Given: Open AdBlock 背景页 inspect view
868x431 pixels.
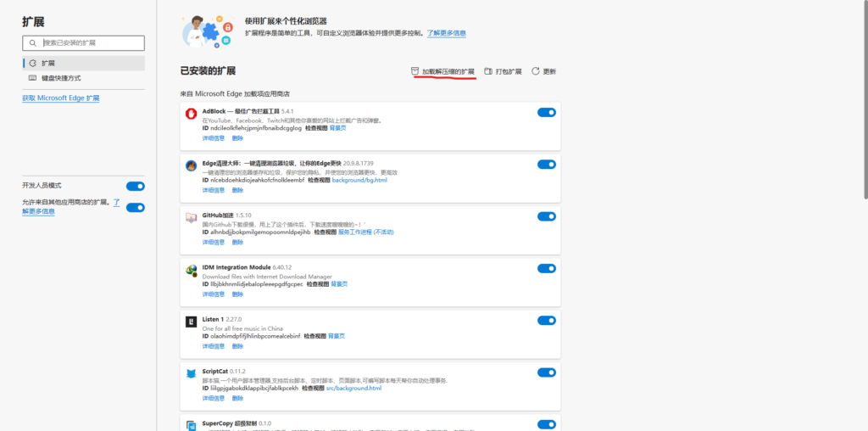Looking at the screenshot, I should 337,128.
